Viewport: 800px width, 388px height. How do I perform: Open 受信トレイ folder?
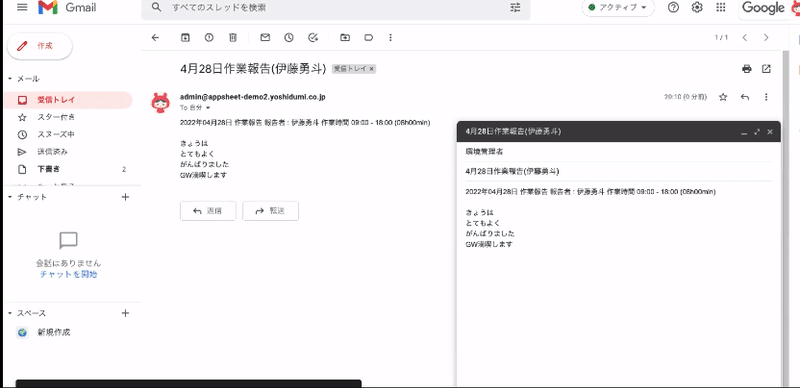pos(68,100)
